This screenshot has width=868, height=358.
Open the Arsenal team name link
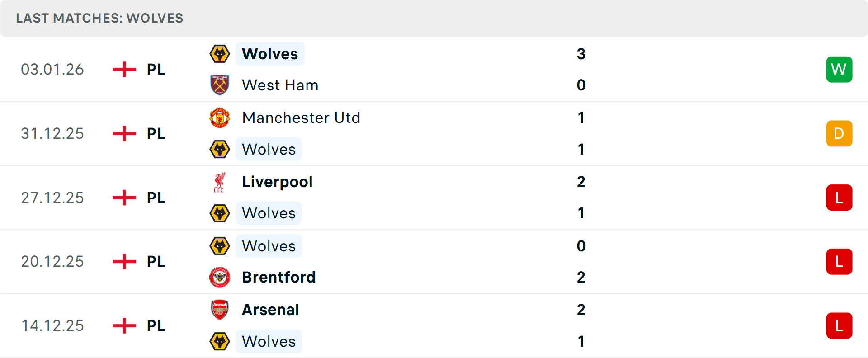(x=271, y=310)
